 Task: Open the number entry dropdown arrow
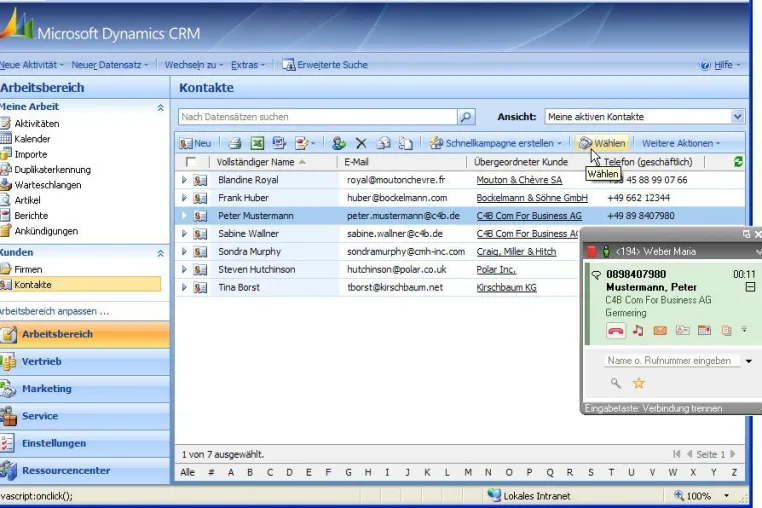pos(749,361)
